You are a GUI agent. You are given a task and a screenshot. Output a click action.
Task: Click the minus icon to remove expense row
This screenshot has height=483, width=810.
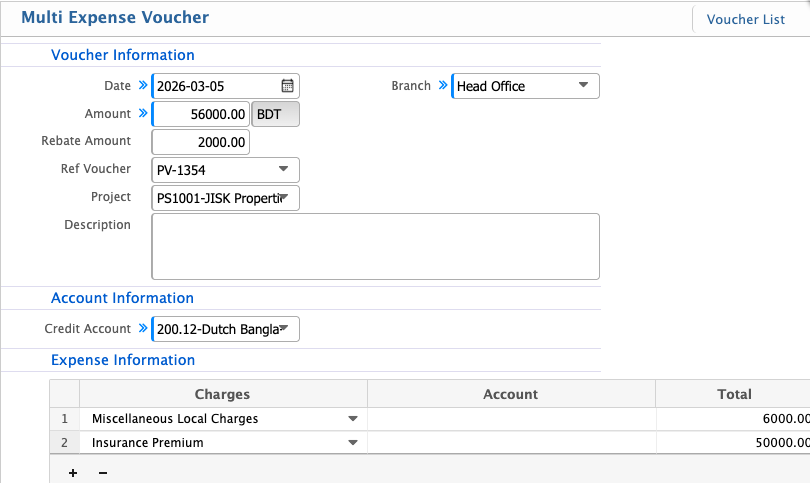tap(102, 473)
